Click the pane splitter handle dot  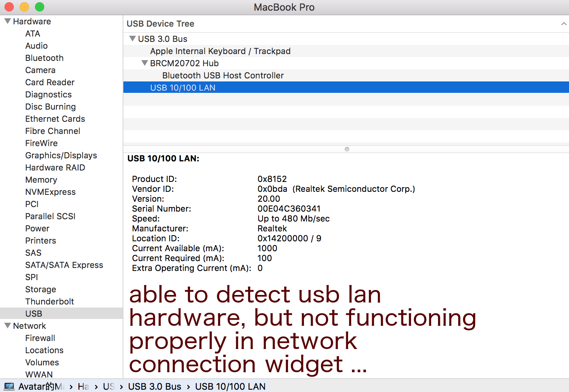click(x=347, y=149)
